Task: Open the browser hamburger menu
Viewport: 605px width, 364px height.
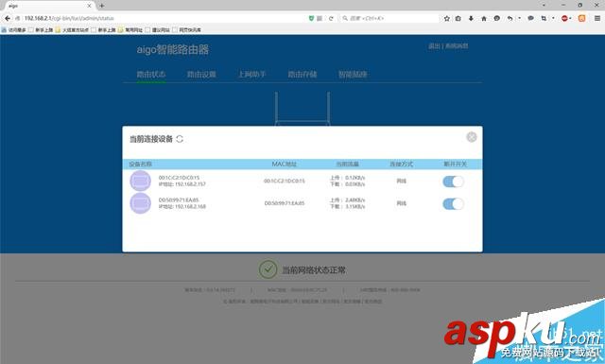Action: click(596, 18)
